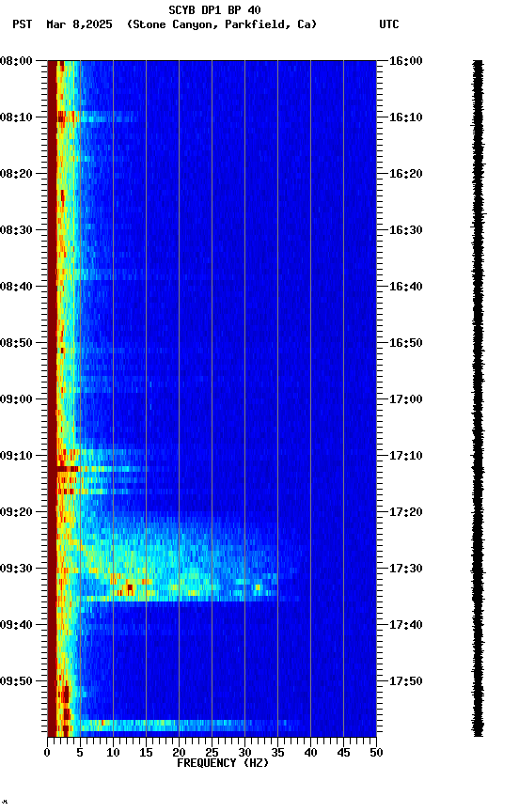Click the 20 Hz frequency tick label
Image resolution: width=519 pixels, height=812 pixels.
point(179,754)
